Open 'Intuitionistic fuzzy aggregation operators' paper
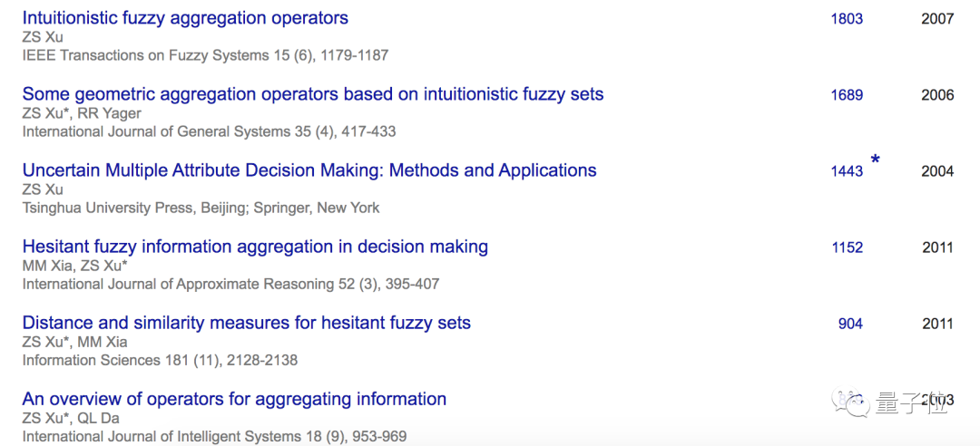 point(185,18)
